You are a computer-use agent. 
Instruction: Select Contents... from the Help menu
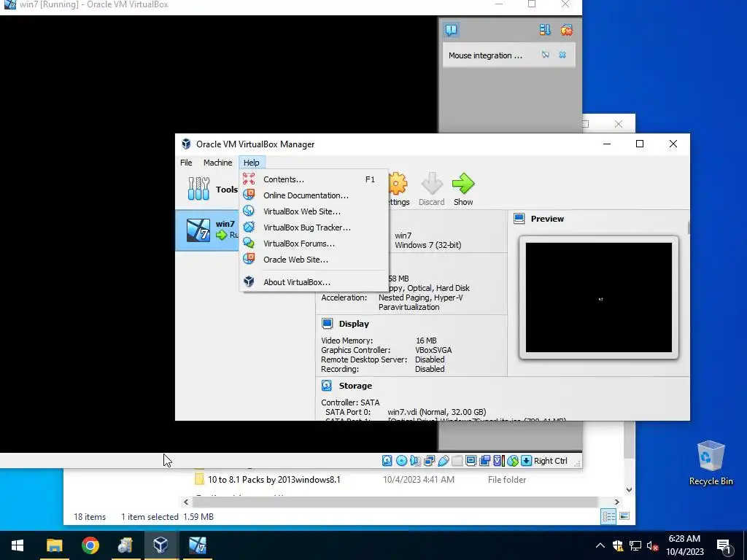314,179
